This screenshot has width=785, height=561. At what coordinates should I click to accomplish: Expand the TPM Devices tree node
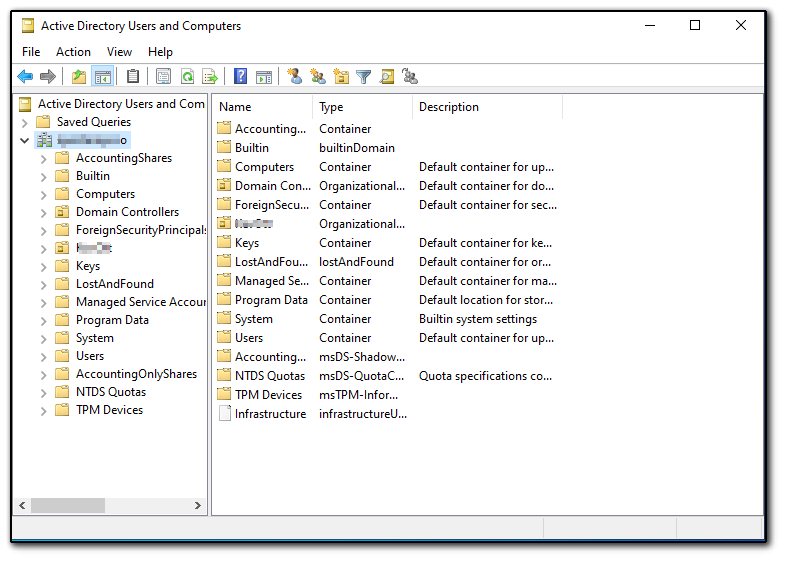coord(44,411)
